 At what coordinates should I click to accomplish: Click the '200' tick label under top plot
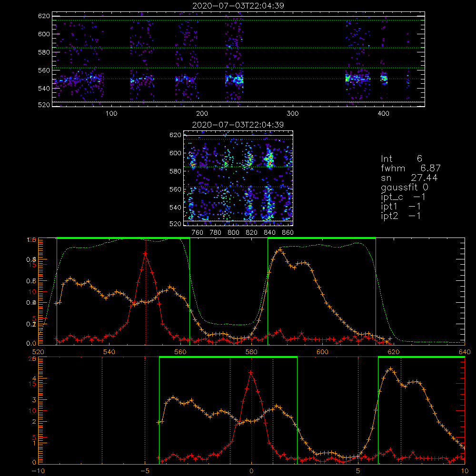pyautogui.click(x=202, y=114)
